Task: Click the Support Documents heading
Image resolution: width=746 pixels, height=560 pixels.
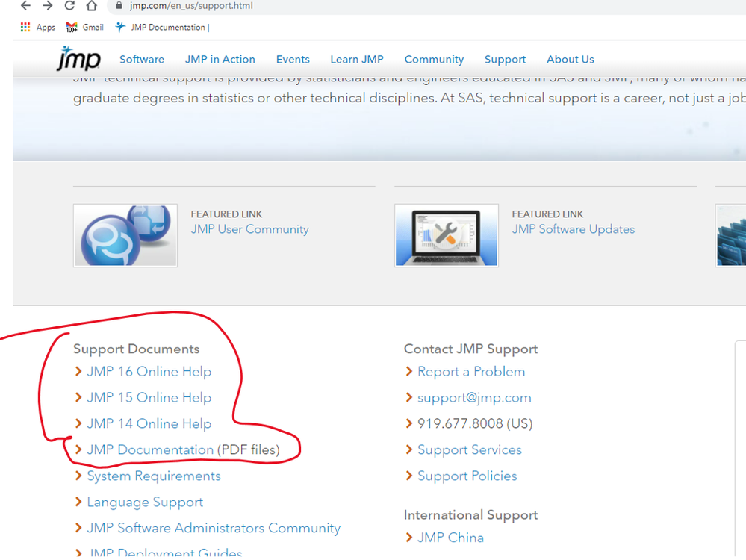Action: pyautogui.click(x=136, y=349)
